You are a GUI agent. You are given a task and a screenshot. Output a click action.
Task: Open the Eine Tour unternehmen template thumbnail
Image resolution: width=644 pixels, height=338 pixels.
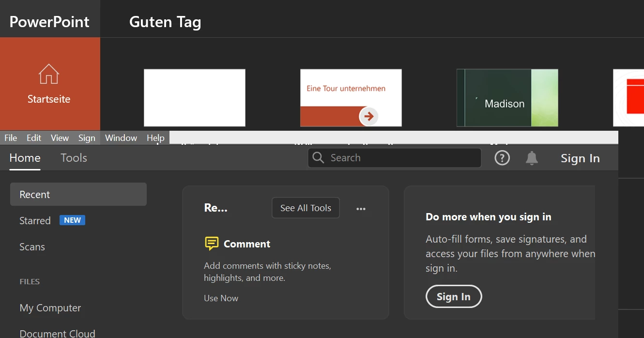pyautogui.click(x=351, y=98)
